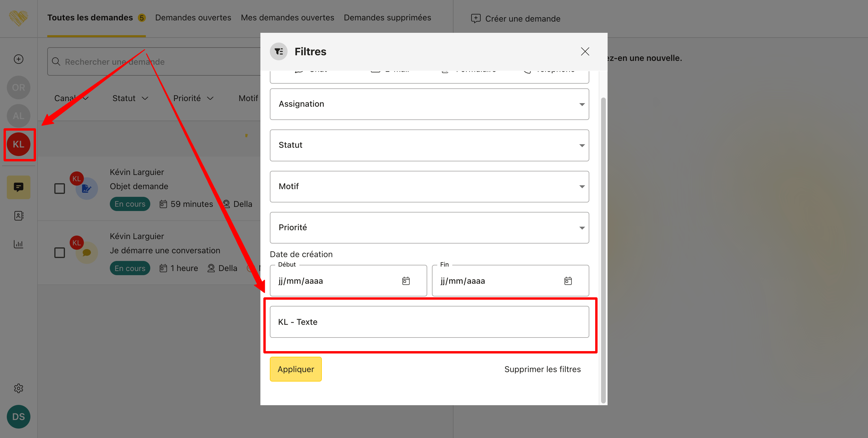The height and width of the screenshot is (438, 868).
Task: Open settings gear icon in sidebar
Action: click(19, 388)
